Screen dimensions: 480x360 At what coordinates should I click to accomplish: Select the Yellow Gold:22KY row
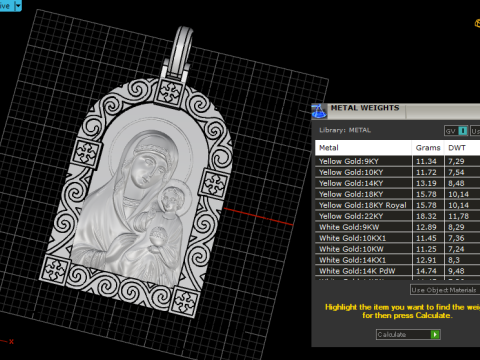pyautogui.click(x=398, y=216)
